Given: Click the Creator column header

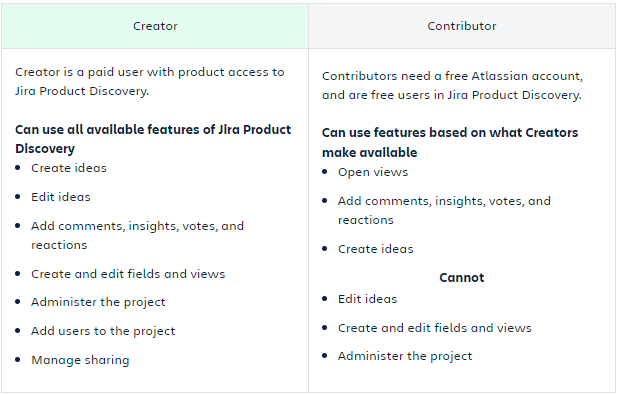Looking at the screenshot, I should pyautogui.click(x=155, y=26).
